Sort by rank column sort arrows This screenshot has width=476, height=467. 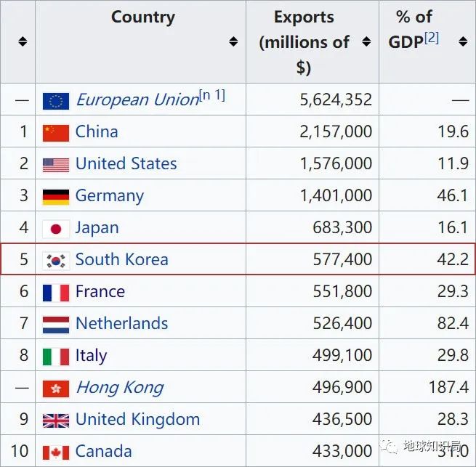(x=23, y=41)
